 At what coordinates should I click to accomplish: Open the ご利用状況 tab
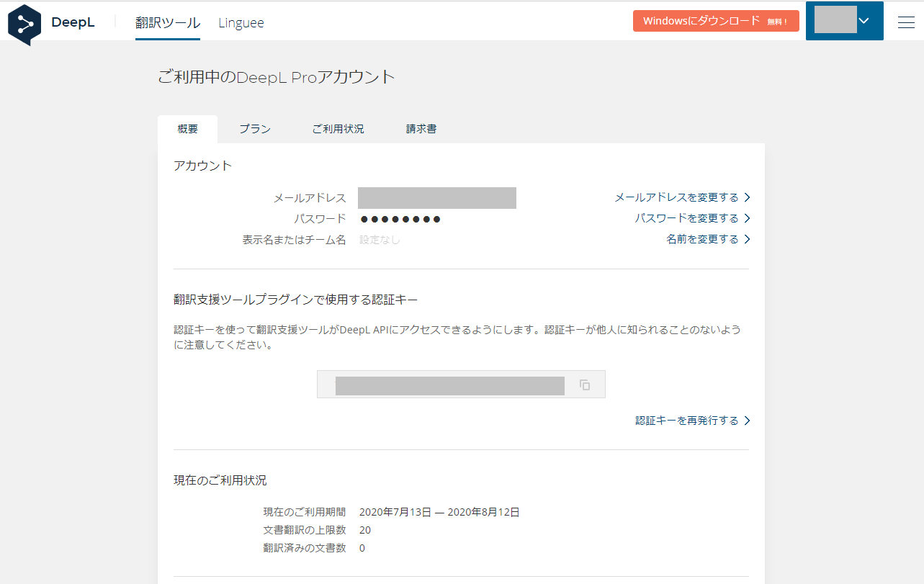(338, 128)
